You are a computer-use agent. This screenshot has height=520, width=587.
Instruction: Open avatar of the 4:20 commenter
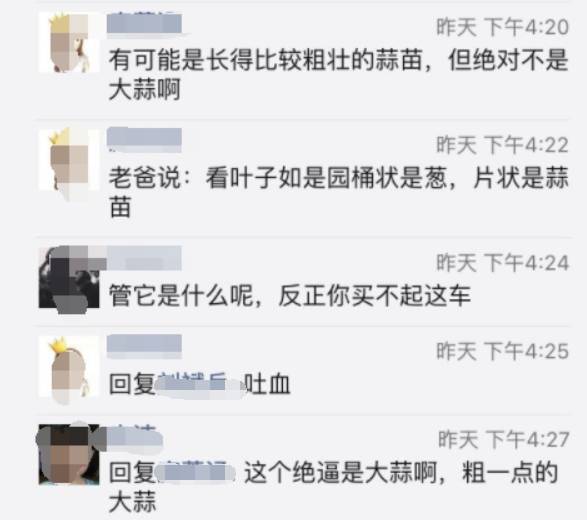click(x=69, y=42)
